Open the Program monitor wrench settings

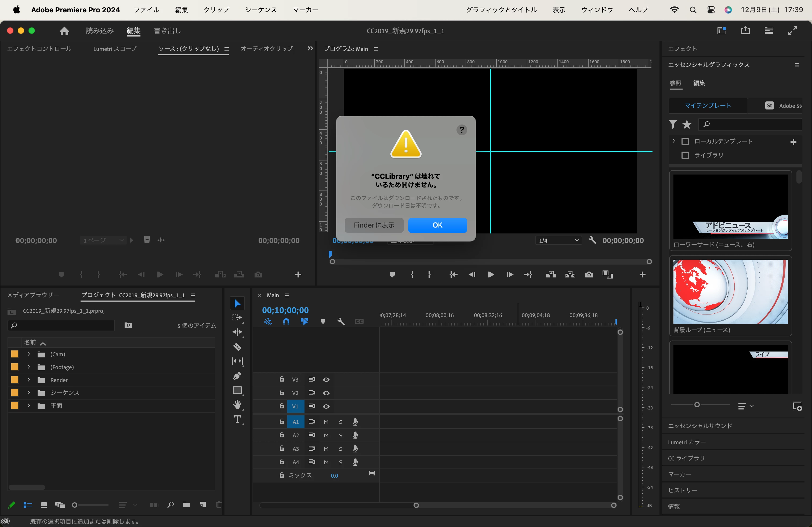point(592,240)
